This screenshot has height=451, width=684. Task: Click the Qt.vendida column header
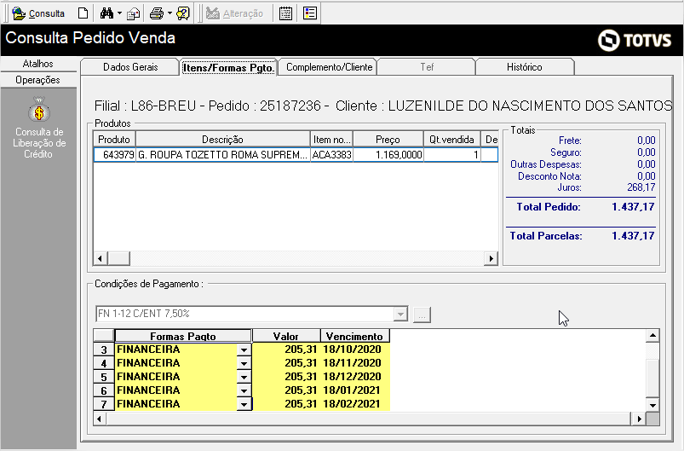tap(451, 140)
